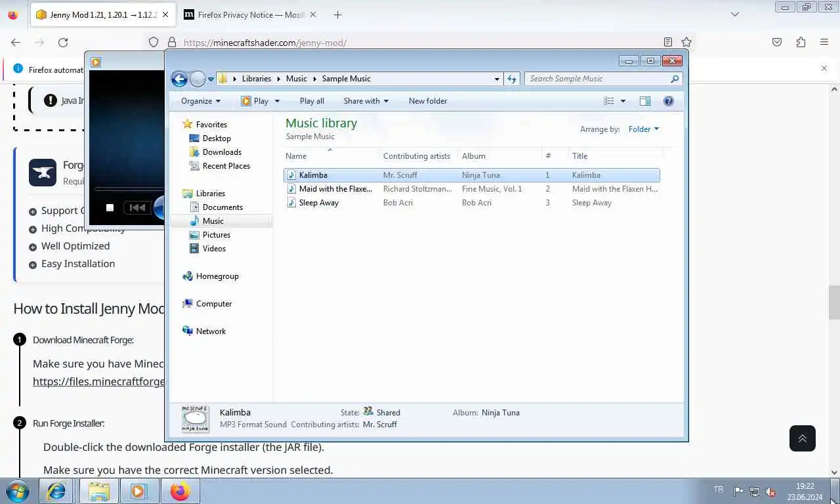The height and width of the screenshot is (504, 840).
Task: Click the Change your view icon
Action: tap(609, 101)
